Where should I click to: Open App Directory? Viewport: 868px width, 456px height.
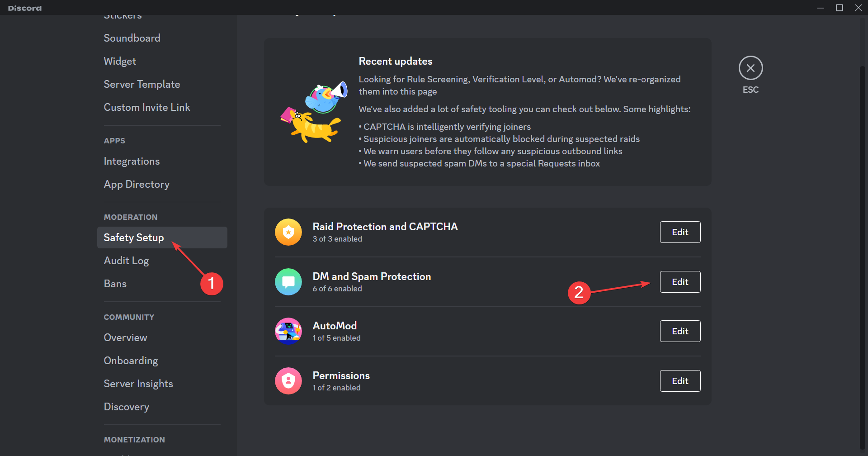click(x=162, y=184)
